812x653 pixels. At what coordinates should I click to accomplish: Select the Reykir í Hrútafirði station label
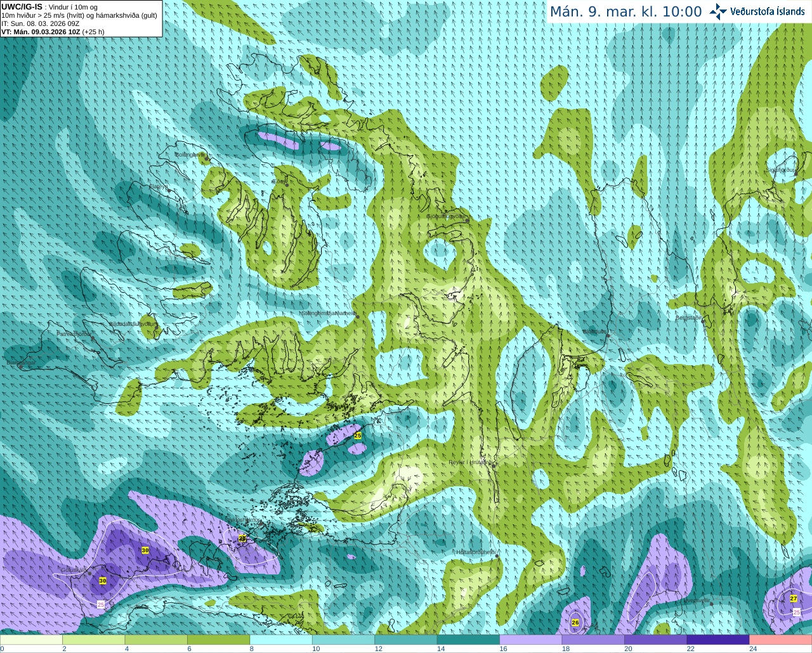pyautogui.click(x=470, y=462)
